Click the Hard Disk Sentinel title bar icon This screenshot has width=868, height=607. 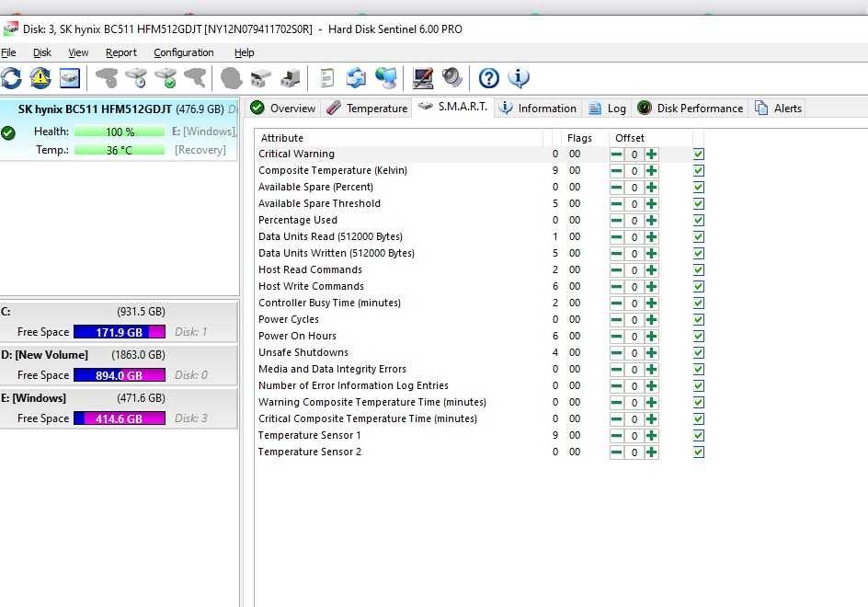10,29
